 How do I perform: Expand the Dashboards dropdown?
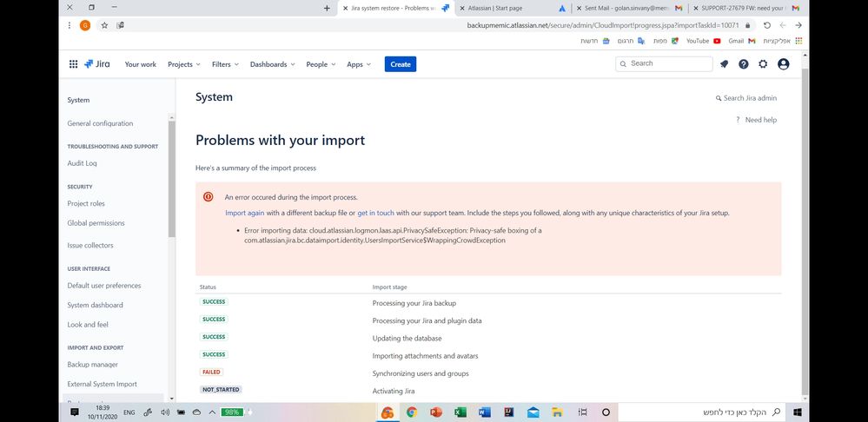[x=272, y=64]
